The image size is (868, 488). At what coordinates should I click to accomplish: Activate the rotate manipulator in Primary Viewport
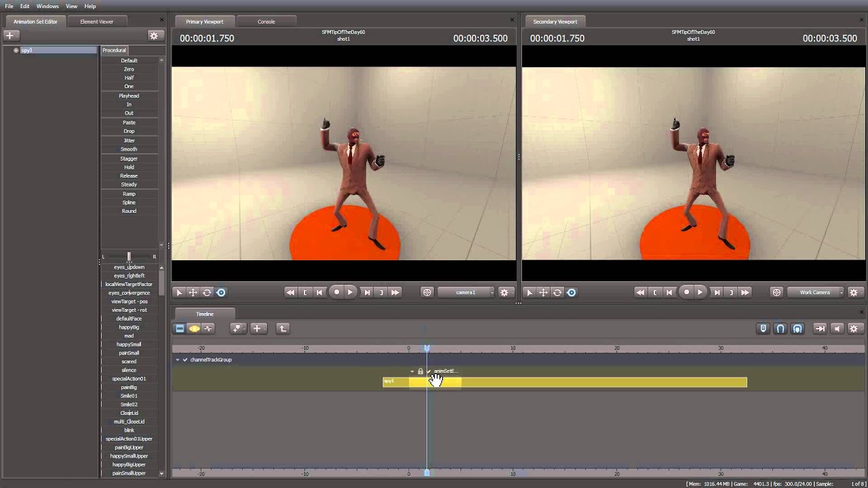207,292
